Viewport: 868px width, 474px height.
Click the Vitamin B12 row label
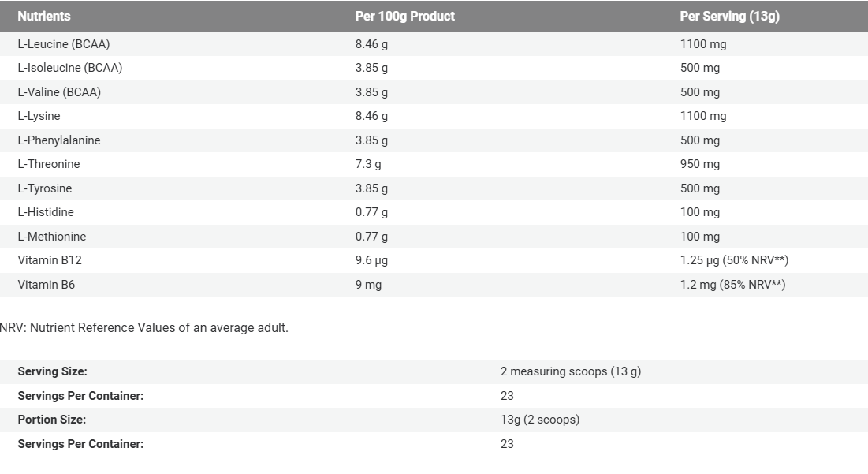(x=49, y=260)
